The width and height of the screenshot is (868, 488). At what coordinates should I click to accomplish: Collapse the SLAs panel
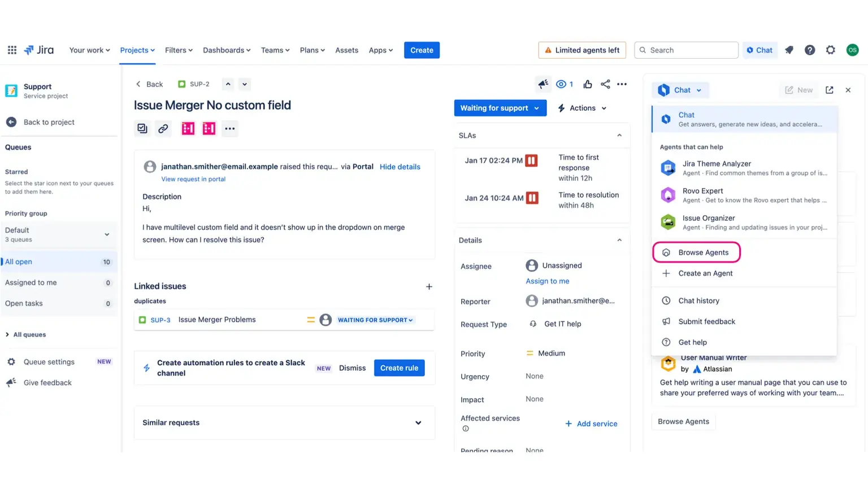[619, 136]
